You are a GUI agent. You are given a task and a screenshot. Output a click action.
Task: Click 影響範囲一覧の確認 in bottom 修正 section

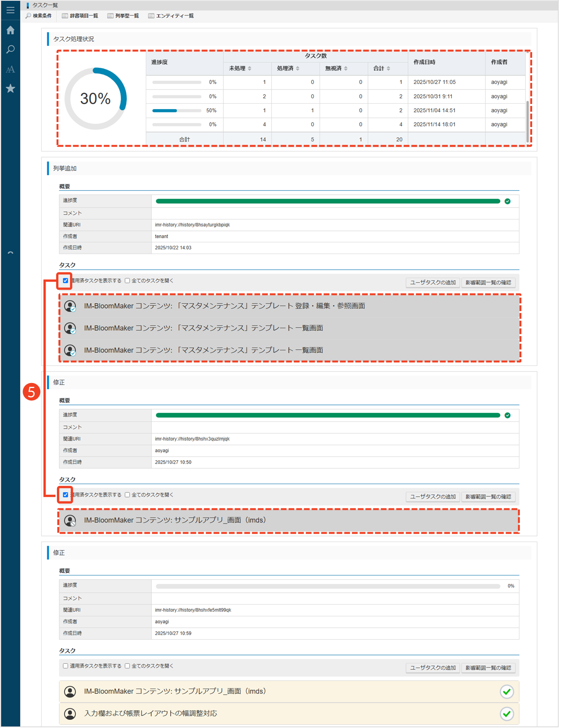(488, 668)
